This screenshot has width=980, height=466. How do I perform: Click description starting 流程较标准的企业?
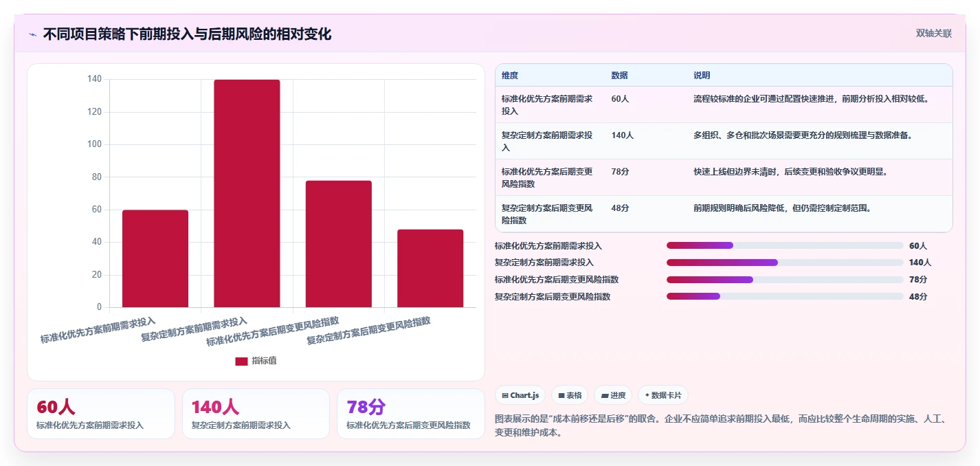(812, 99)
